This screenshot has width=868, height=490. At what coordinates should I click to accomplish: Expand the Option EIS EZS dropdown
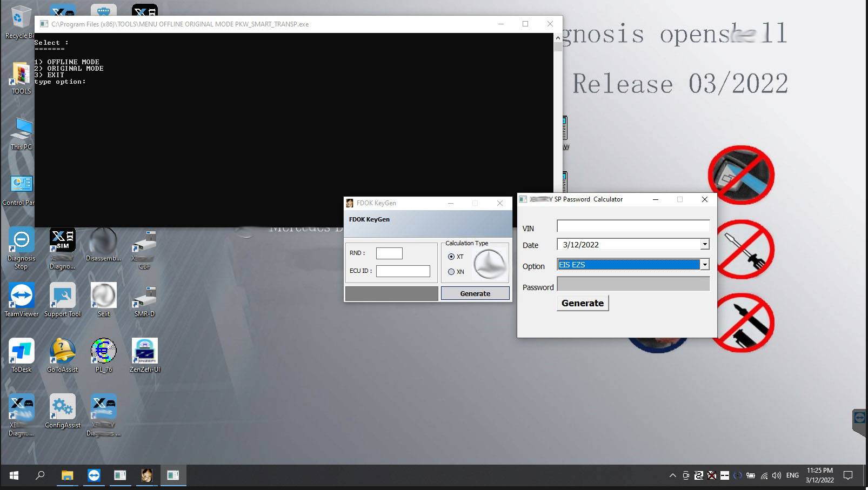pyautogui.click(x=704, y=265)
